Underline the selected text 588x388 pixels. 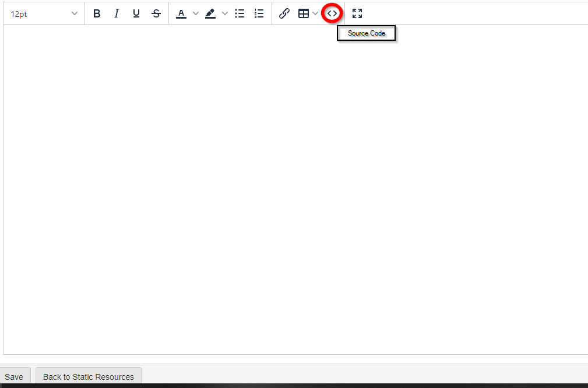(x=136, y=13)
